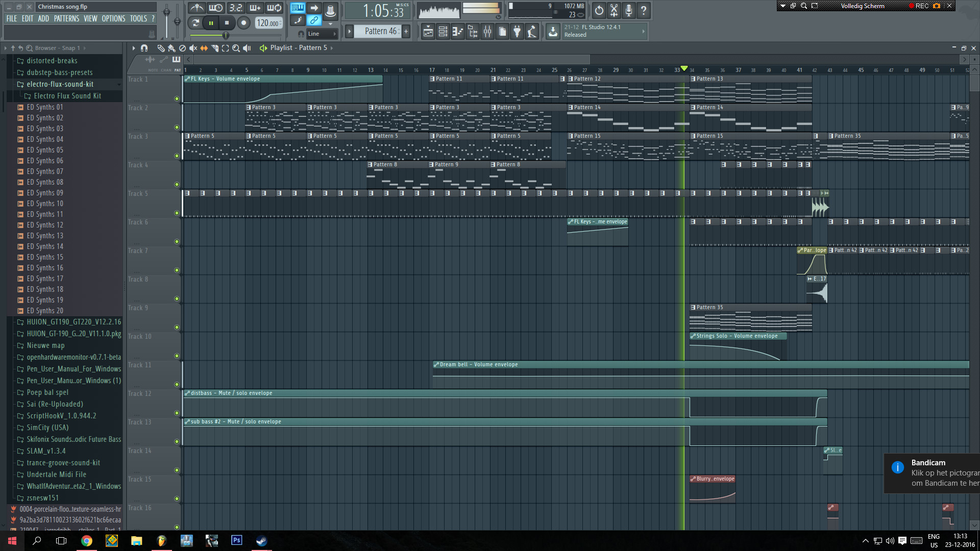980x551 pixels.
Task: Open the audio editor scissors icon
Action: pyautogui.click(x=614, y=10)
